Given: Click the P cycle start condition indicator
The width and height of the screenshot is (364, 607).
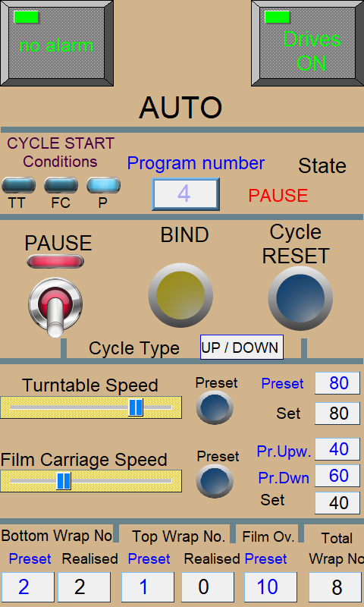Looking at the screenshot, I should point(103,185).
